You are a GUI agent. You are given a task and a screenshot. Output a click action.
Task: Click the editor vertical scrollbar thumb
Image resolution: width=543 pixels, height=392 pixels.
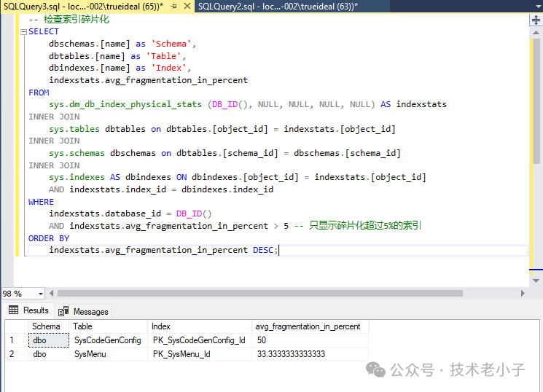[x=536, y=101]
